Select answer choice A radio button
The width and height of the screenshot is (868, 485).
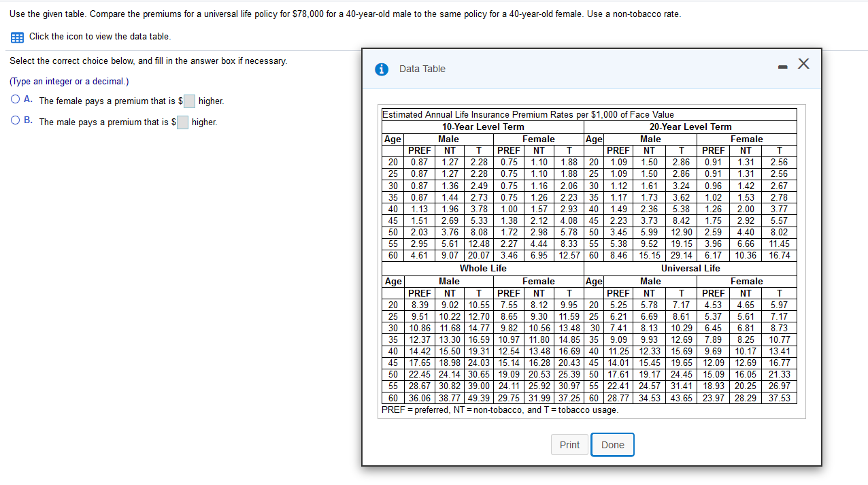[x=15, y=101]
